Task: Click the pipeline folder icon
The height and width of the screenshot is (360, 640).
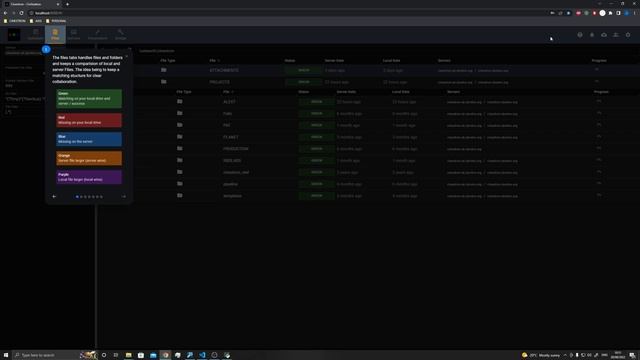Action: point(180,184)
